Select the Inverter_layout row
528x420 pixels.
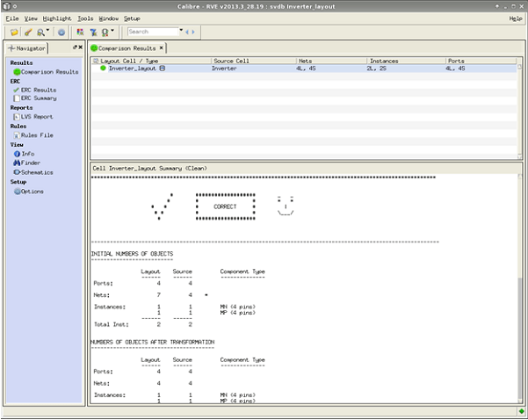[x=132, y=69]
